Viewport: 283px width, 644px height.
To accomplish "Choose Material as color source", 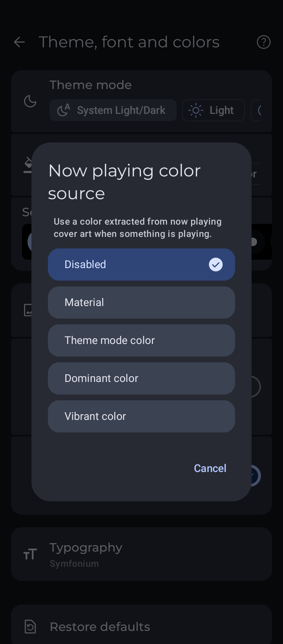I will pos(141,302).
